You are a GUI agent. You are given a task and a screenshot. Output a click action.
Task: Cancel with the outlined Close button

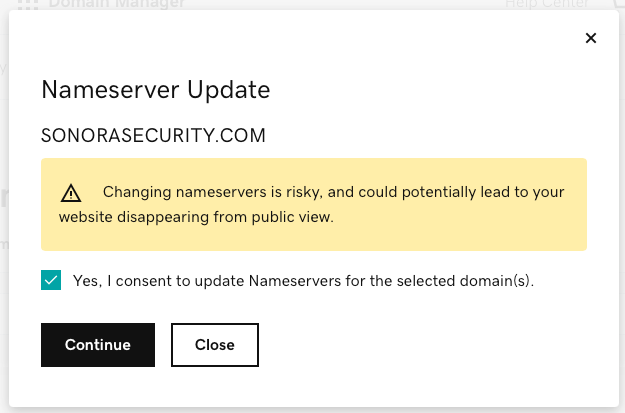click(x=215, y=345)
